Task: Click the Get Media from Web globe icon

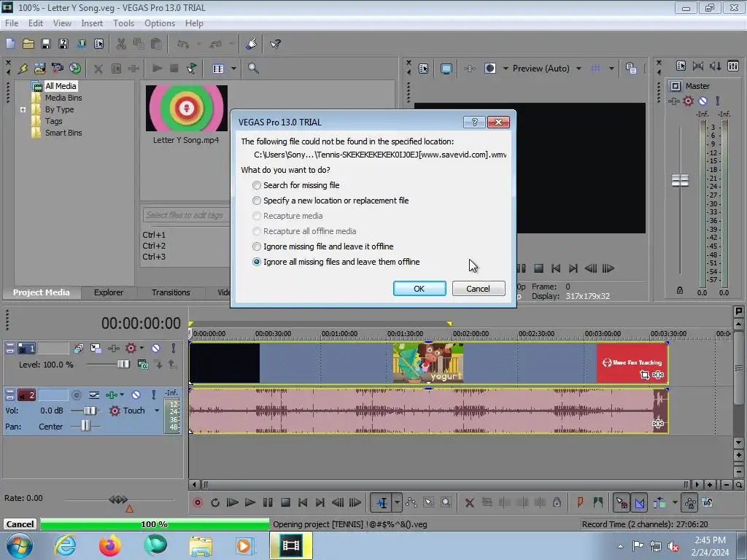Action: point(75,69)
